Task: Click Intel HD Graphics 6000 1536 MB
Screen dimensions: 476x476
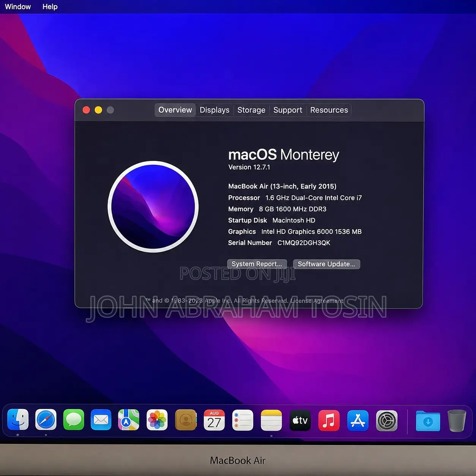Action: point(311,232)
